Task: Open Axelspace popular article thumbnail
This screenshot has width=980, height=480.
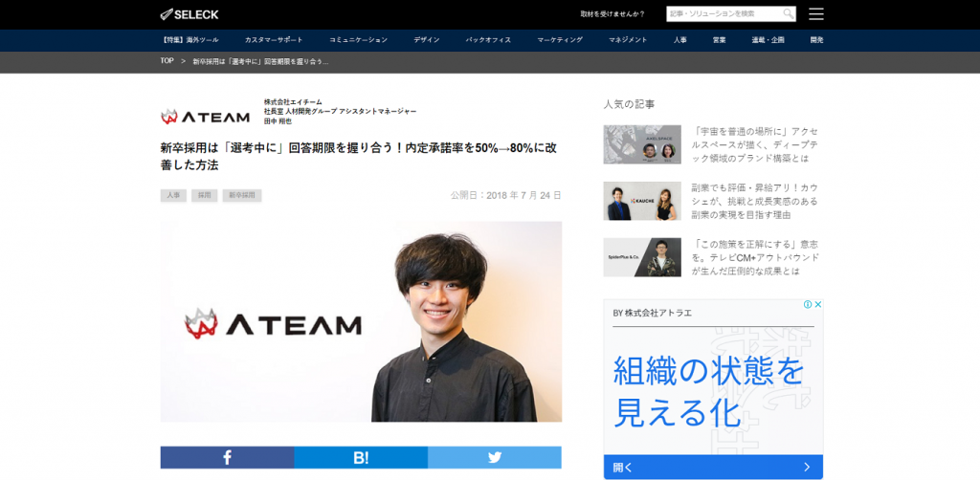Action: (x=642, y=144)
